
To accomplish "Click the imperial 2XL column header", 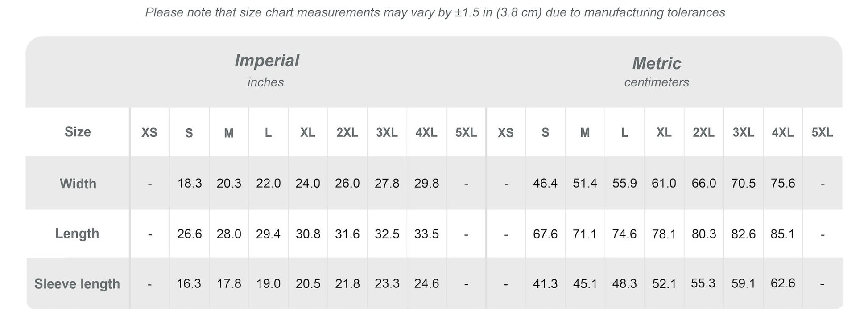I will click(347, 133).
